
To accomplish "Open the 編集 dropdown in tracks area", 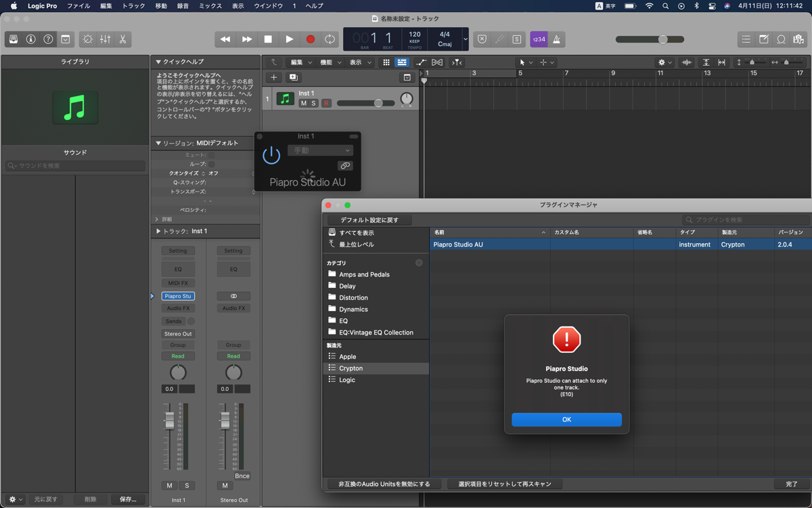I will click(301, 62).
